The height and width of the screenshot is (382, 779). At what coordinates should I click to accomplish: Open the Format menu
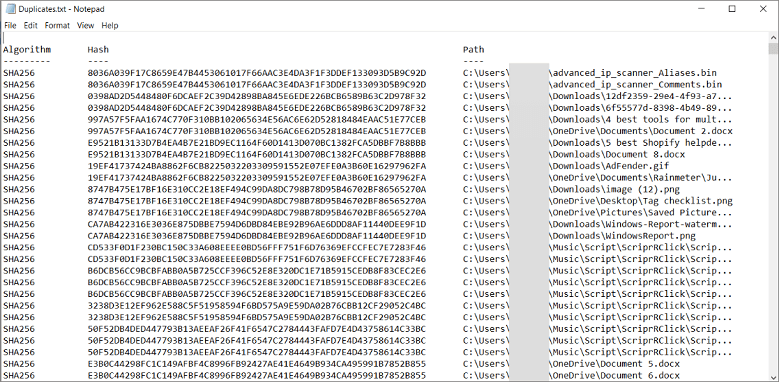click(57, 25)
